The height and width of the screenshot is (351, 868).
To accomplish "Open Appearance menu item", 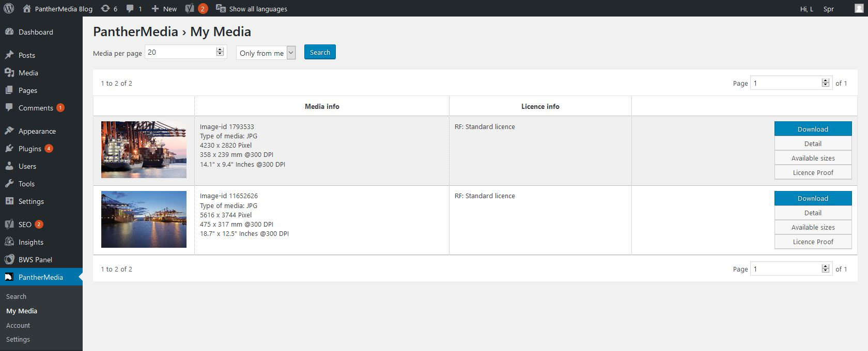I will [41, 131].
